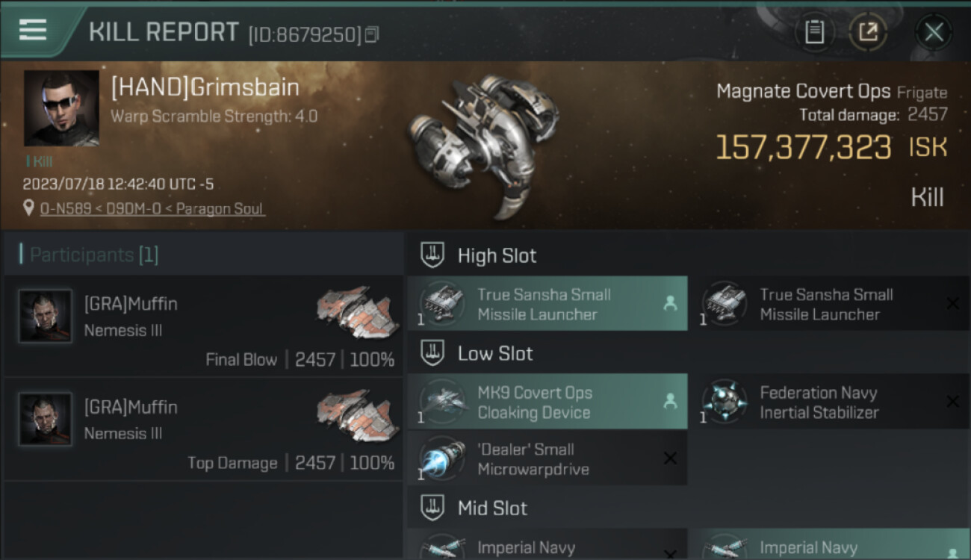This screenshot has height=560, width=971.
Task: Close the kill report window
Action: 934,31
